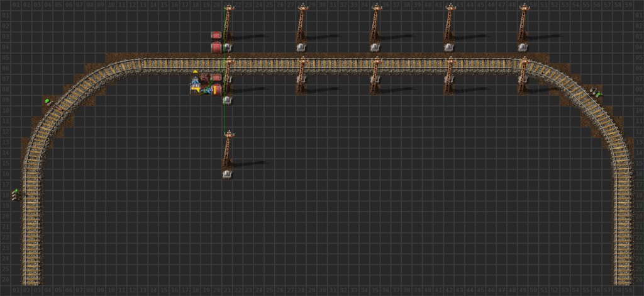Select the isolated power pole spanning rows 12 to 15
Screen dimensions: 644x296
228,150
